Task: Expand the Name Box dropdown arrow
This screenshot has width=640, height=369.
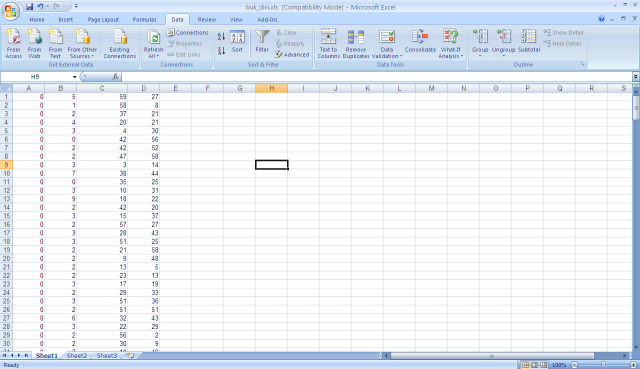Action: point(75,77)
